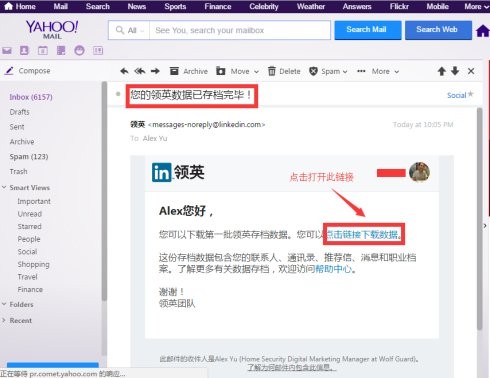
Task: Open News in the top navigation
Action: click(x=137, y=6)
